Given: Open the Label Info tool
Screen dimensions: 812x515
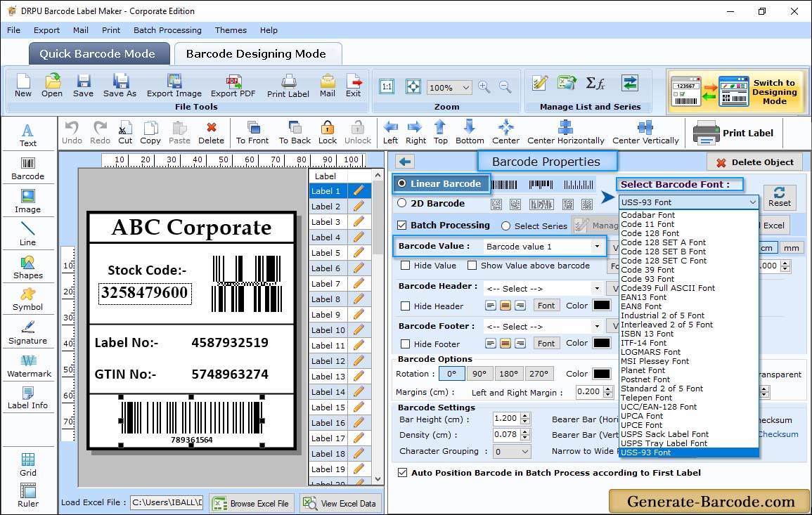Looking at the screenshot, I should [28, 398].
